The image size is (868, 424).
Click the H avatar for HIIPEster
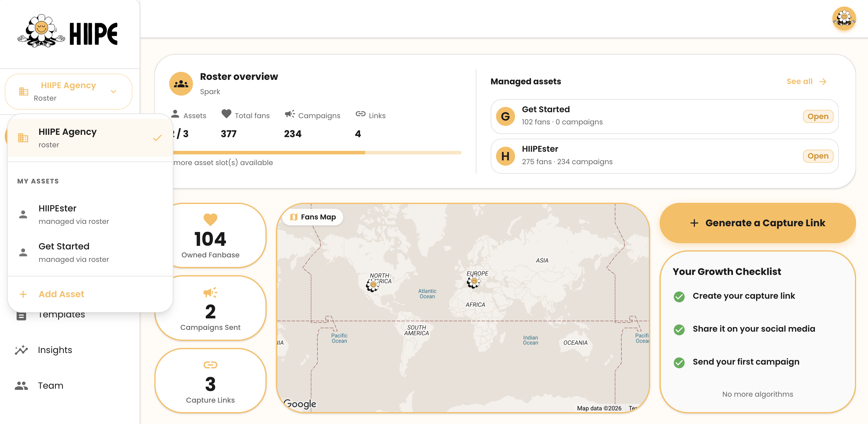click(506, 156)
